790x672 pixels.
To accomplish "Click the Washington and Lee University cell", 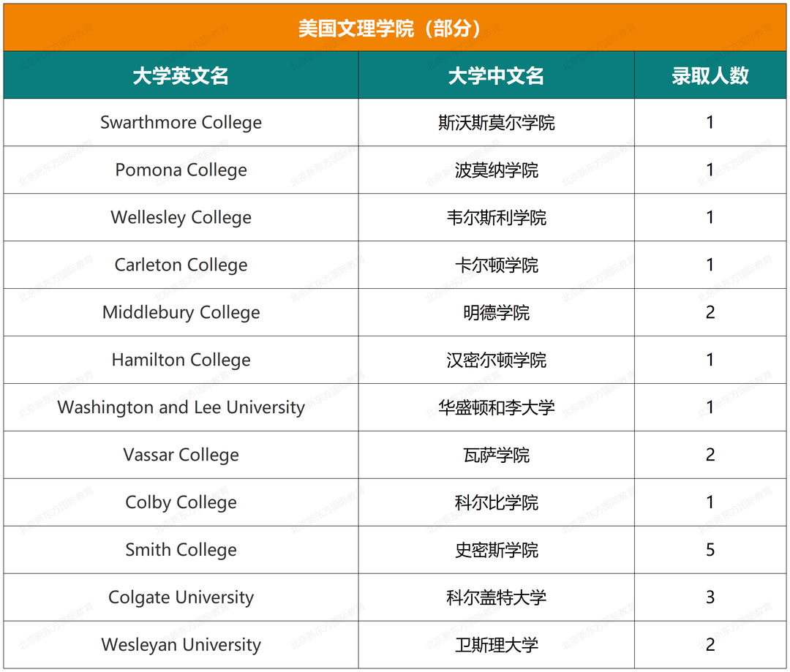I will (181, 407).
